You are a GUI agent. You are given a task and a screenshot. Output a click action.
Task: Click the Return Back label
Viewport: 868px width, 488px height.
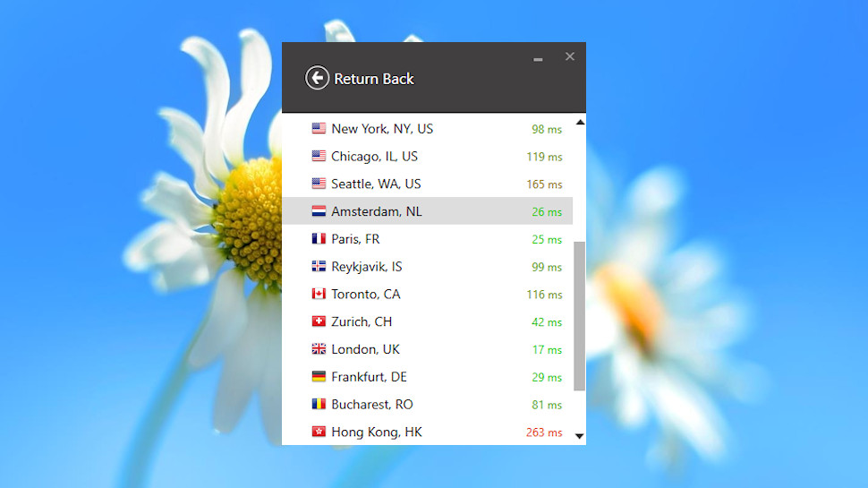coord(374,79)
